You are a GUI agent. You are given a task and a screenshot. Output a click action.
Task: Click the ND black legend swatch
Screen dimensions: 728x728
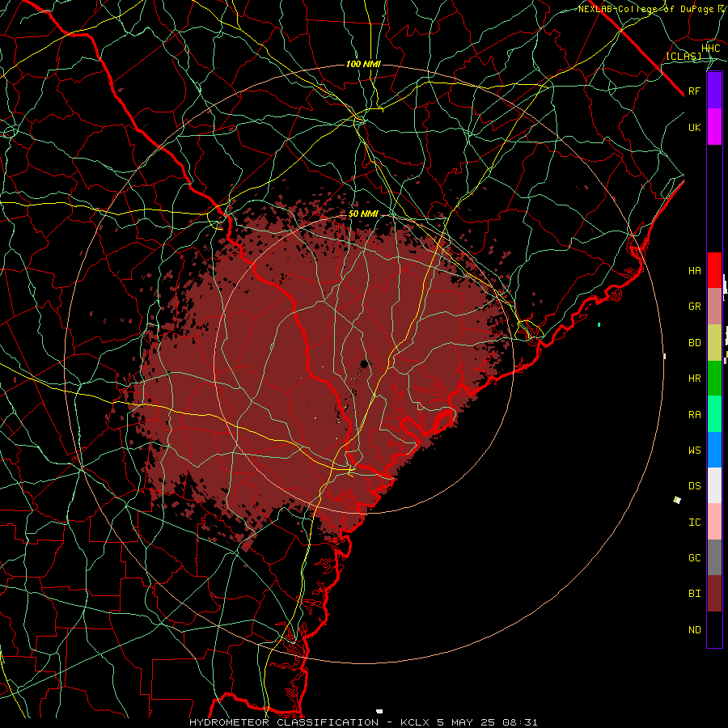714,629
